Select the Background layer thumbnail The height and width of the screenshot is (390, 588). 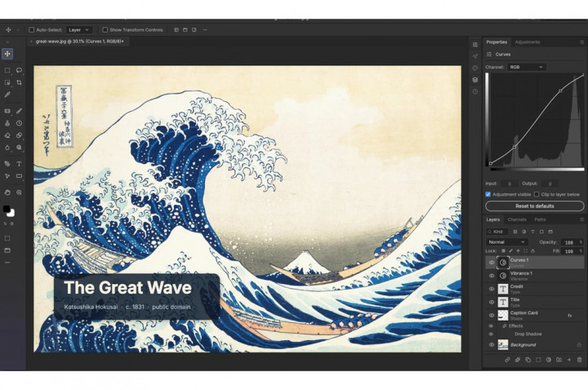502,344
